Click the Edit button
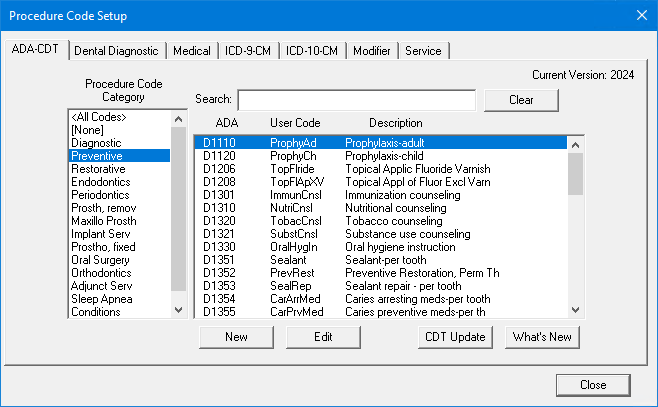Image resolution: width=658 pixels, height=407 pixels. 323,337
